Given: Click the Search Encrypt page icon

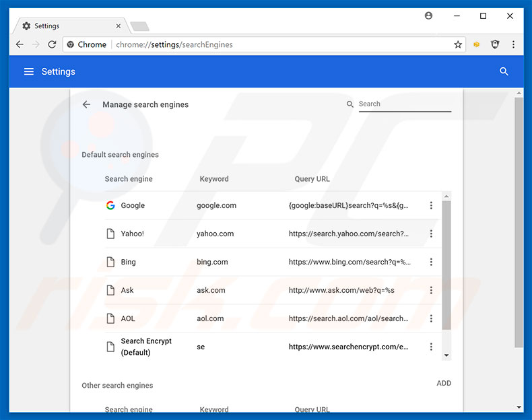Looking at the screenshot, I should 110,347.
